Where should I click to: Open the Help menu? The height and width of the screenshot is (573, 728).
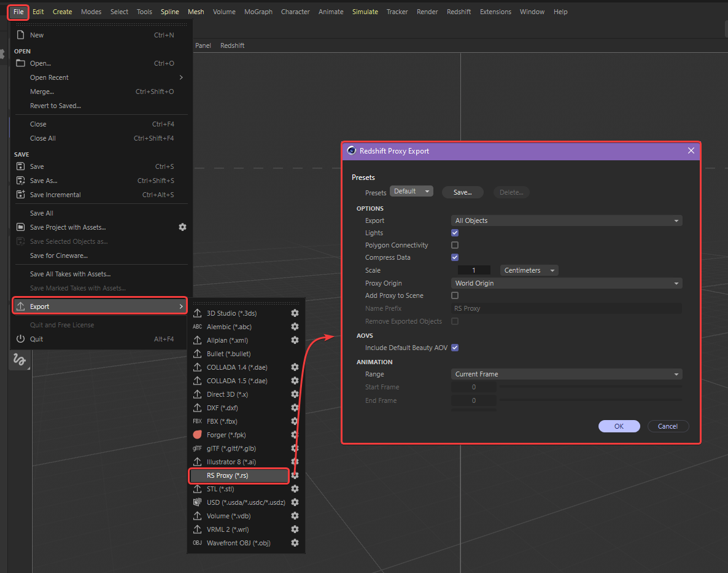(x=560, y=12)
